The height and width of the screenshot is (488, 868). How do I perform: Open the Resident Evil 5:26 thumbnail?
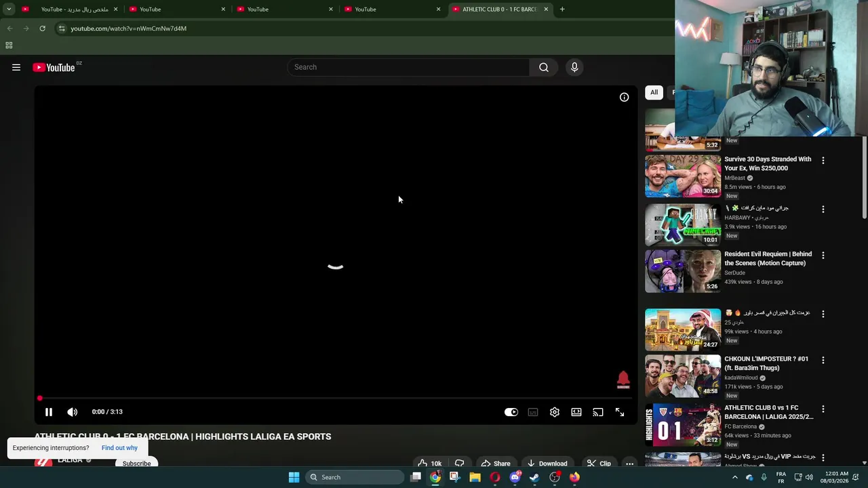point(683,271)
